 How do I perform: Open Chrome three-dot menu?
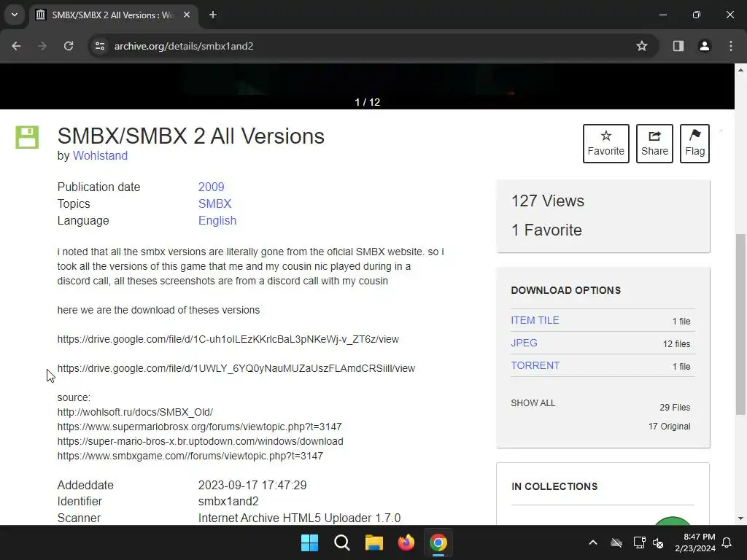(x=731, y=46)
